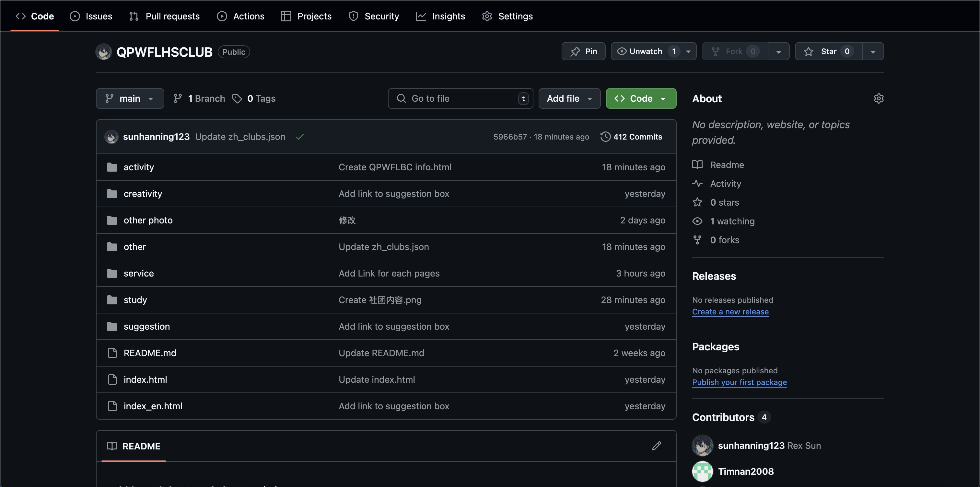View the 0 forks link
980x487 pixels.
click(716, 240)
